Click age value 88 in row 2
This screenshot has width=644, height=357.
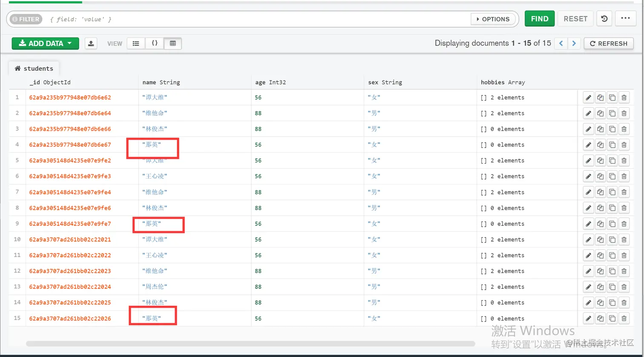pos(258,113)
